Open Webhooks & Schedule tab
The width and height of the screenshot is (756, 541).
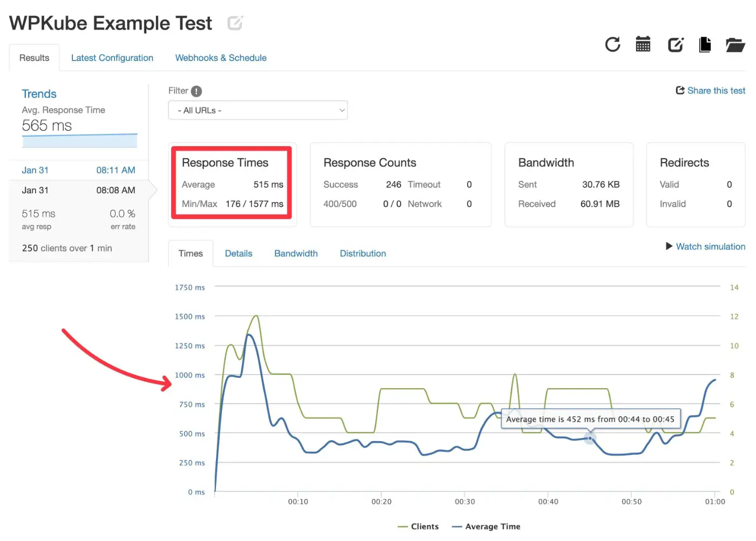[x=221, y=58]
